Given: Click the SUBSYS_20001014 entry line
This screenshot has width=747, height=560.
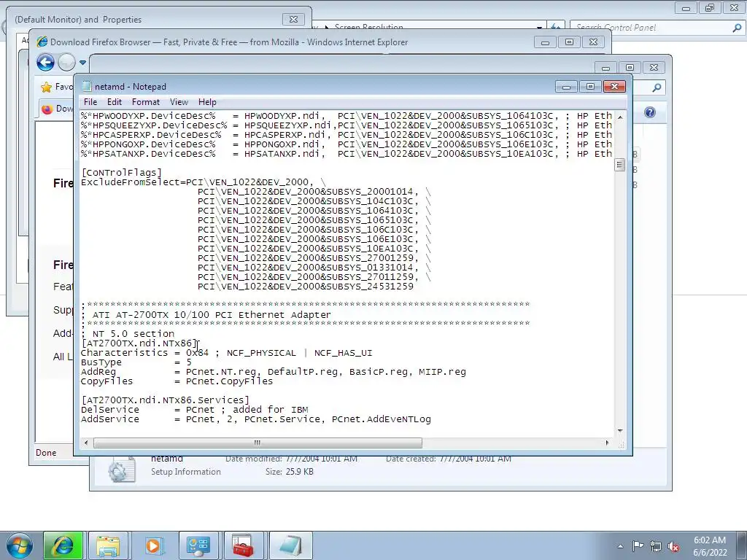Looking at the screenshot, I should tap(314, 192).
